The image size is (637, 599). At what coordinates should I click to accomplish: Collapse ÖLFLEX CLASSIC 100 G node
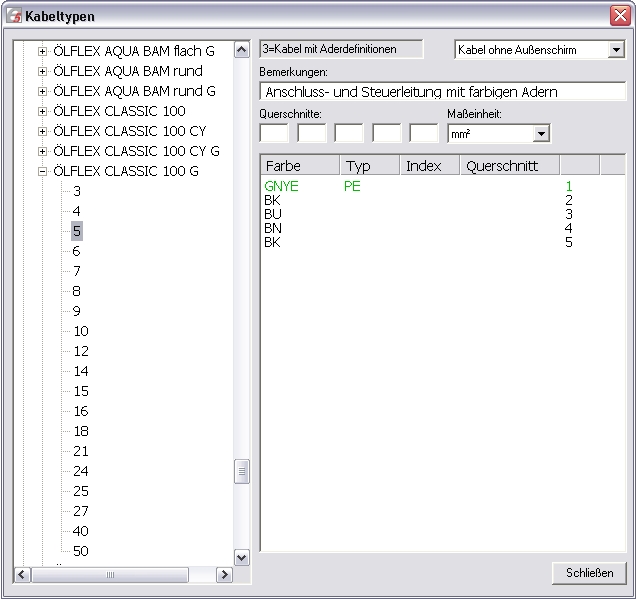[x=42, y=171]
